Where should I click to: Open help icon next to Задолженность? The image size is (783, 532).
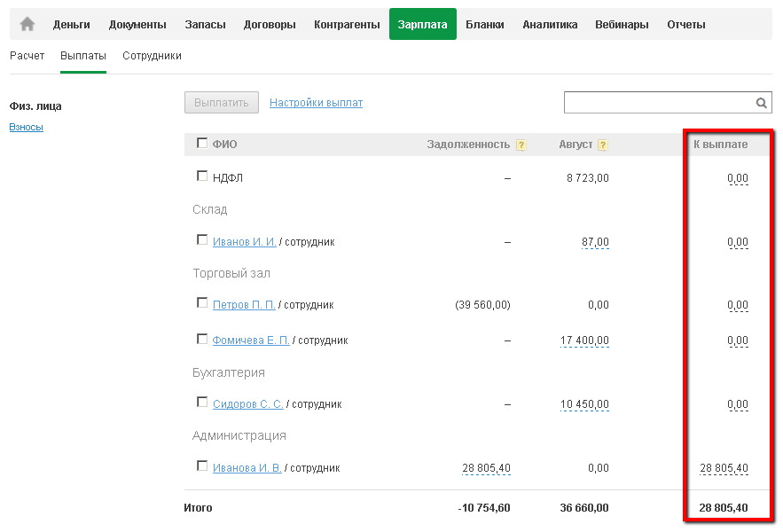[x=521, y=145]
